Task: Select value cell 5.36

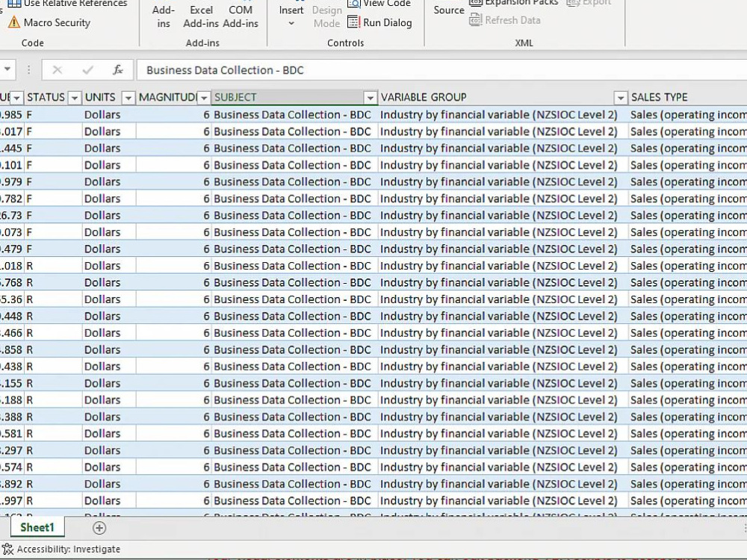Action: 12,299
